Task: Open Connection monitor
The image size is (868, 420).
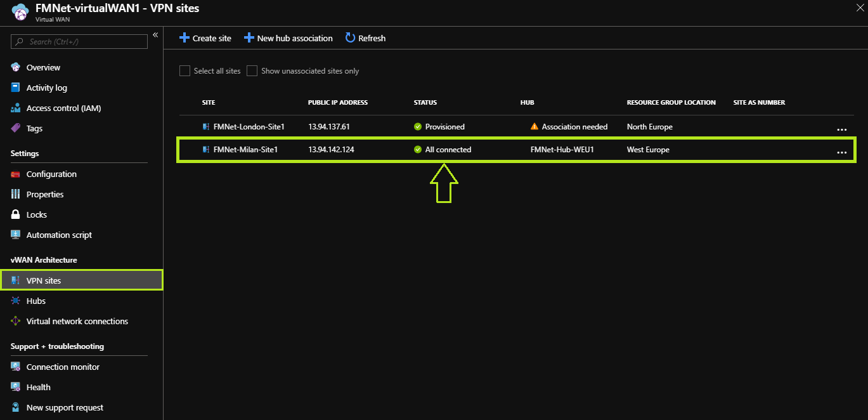Action: [x=63, y=367]
